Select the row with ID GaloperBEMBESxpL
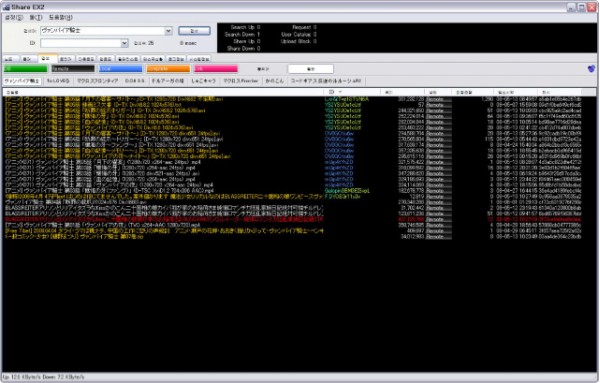The image size is (600, 383). [x=293, y=191]
